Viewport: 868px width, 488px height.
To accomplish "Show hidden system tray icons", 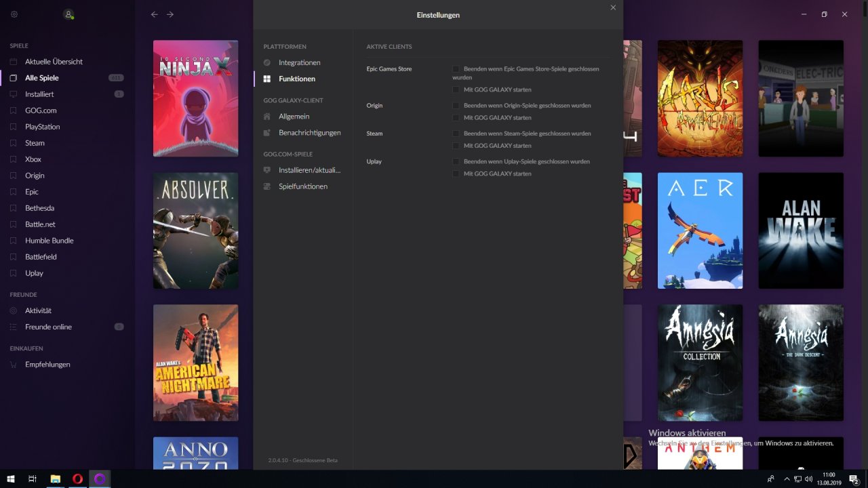I will [x=787, y=479].
